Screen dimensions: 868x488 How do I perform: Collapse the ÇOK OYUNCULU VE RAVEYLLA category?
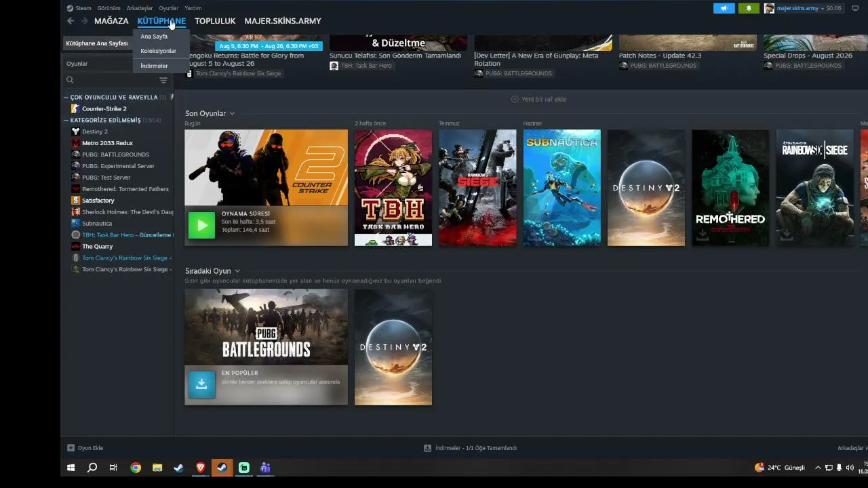tap(66, 98)
